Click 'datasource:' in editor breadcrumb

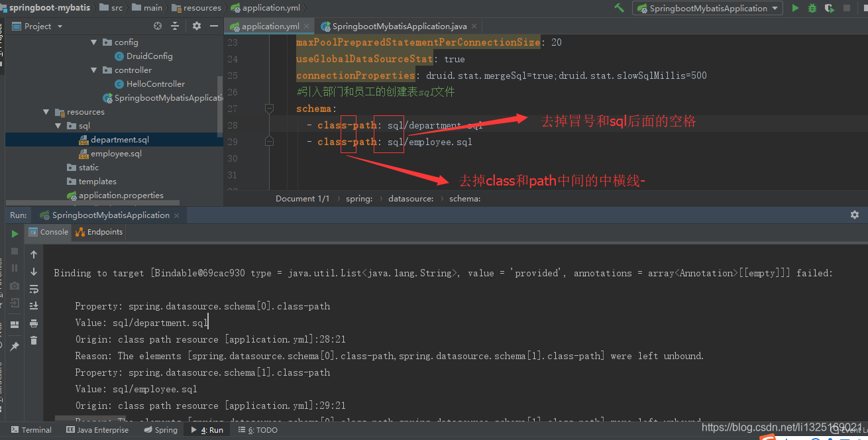point(411,198)
